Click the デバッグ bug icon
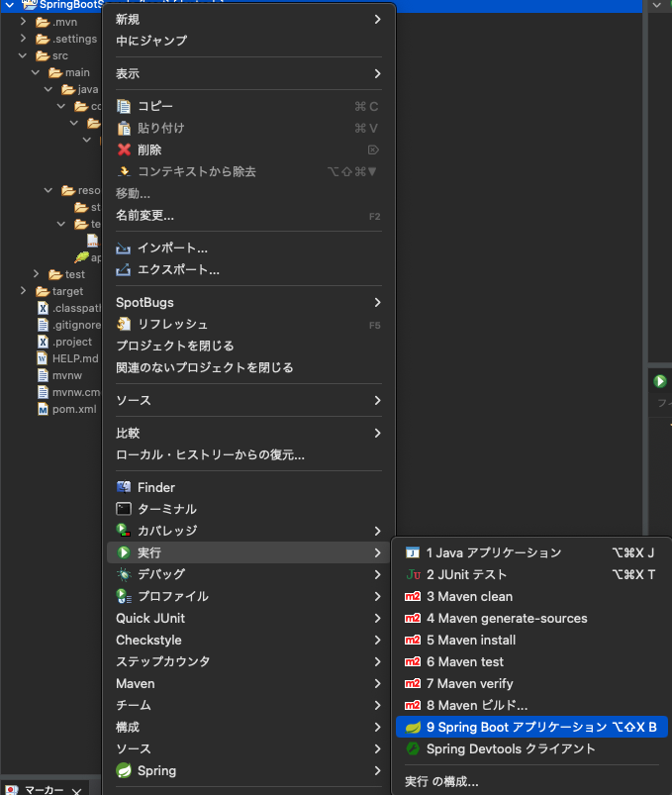The image size is (672, 795). [x=123, y=574]
